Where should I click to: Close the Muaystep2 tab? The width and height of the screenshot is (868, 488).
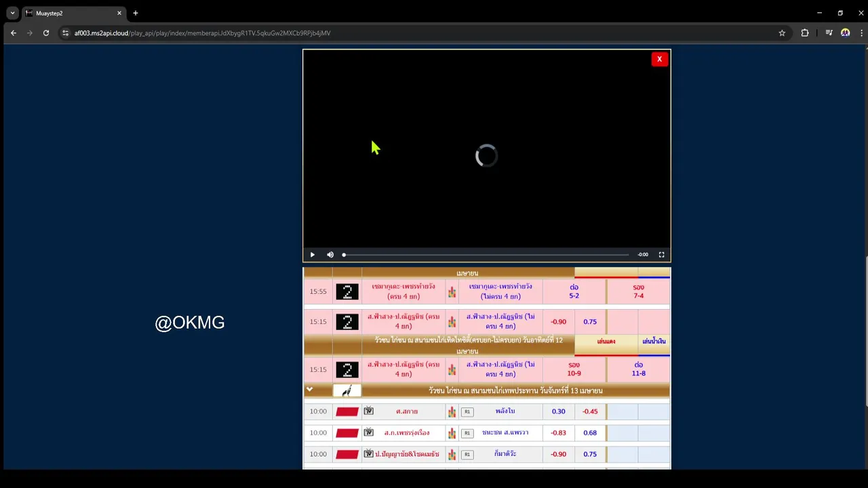pos(119,13)
